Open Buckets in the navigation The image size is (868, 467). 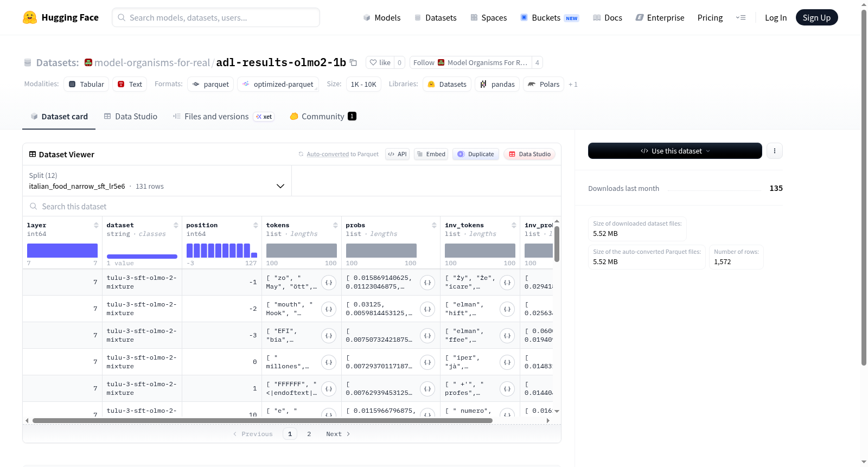tap(550, 17)
